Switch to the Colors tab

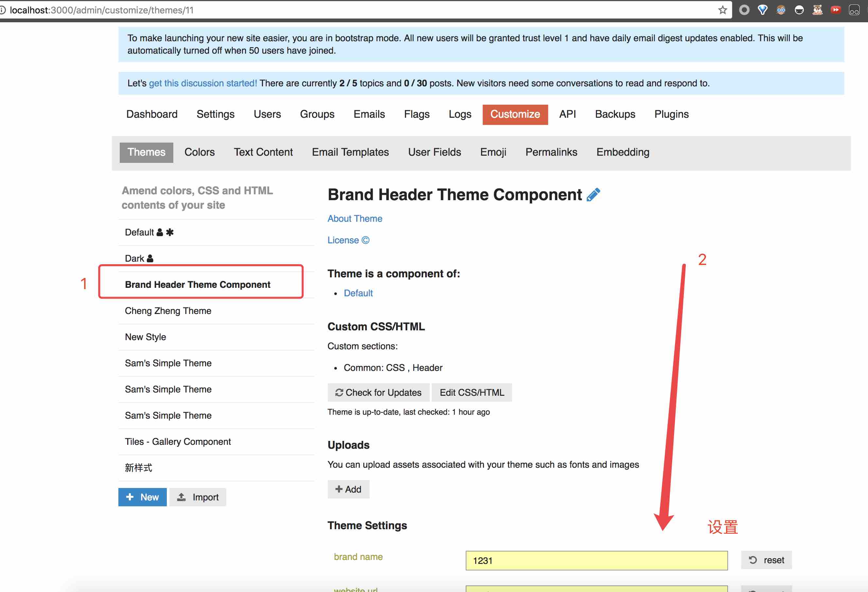[x=200, y=152]
